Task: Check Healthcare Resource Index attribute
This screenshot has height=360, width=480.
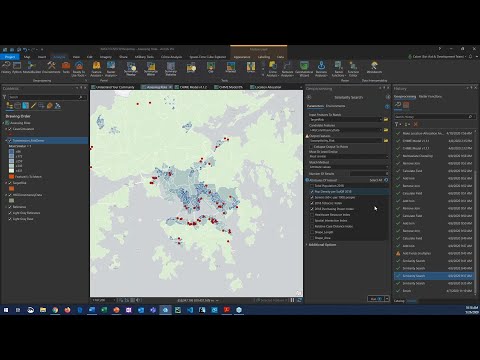Action: pyautogui.click(x=312, y=215)
